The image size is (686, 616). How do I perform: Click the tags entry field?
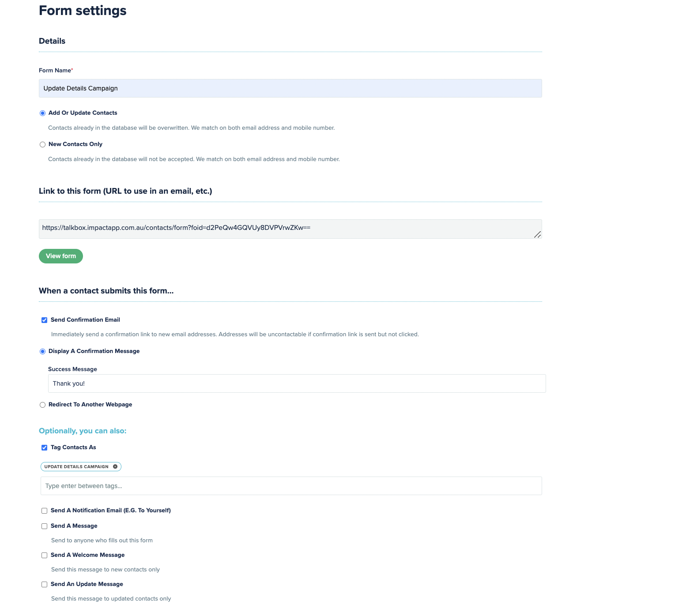[x=291, y=486]
